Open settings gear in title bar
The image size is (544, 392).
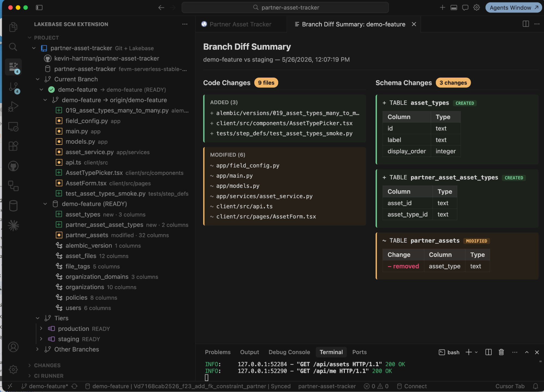pyautogui.click(x=477, y=7)
